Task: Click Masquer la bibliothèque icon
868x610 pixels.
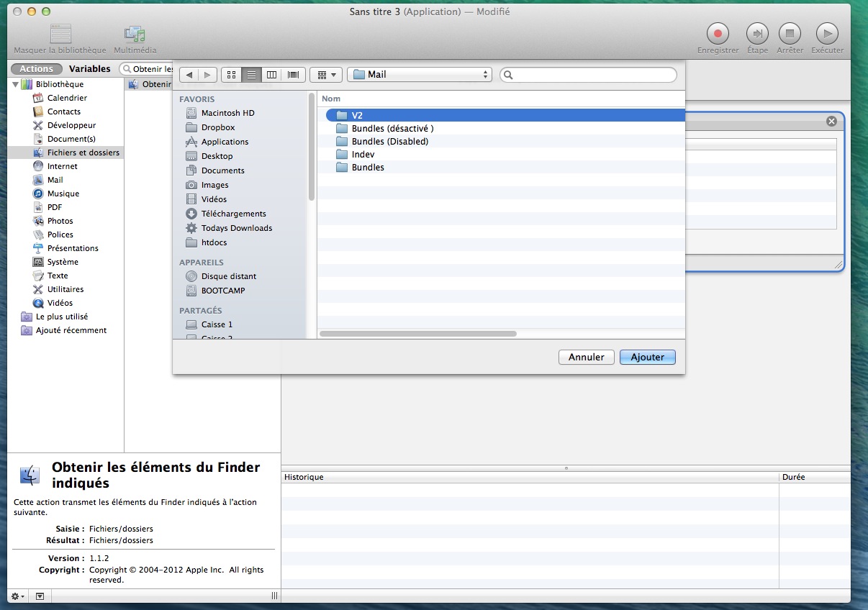Action: point(60,34)
